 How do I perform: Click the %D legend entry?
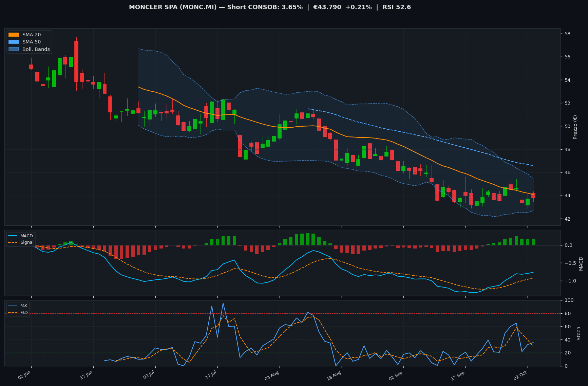[x=18, y=312]
